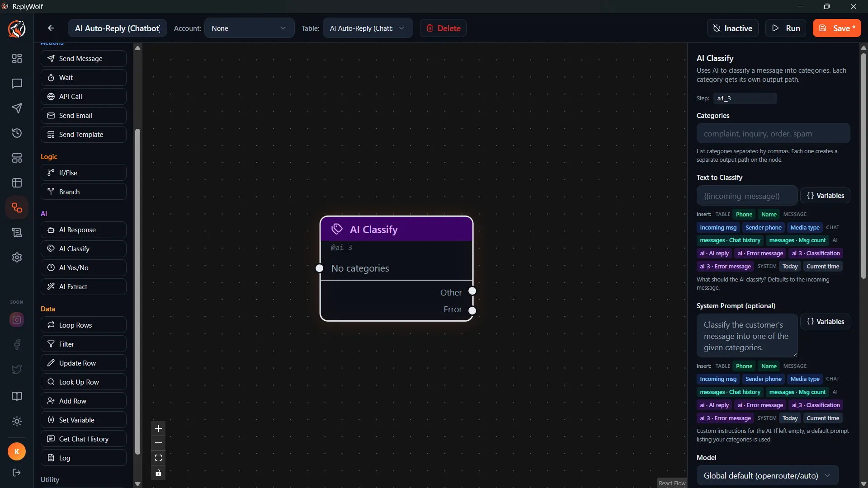The width and height of the screenshot is (868, 488).
Task: Open the history clock icon in sidebar
Action: coord(17,133)
